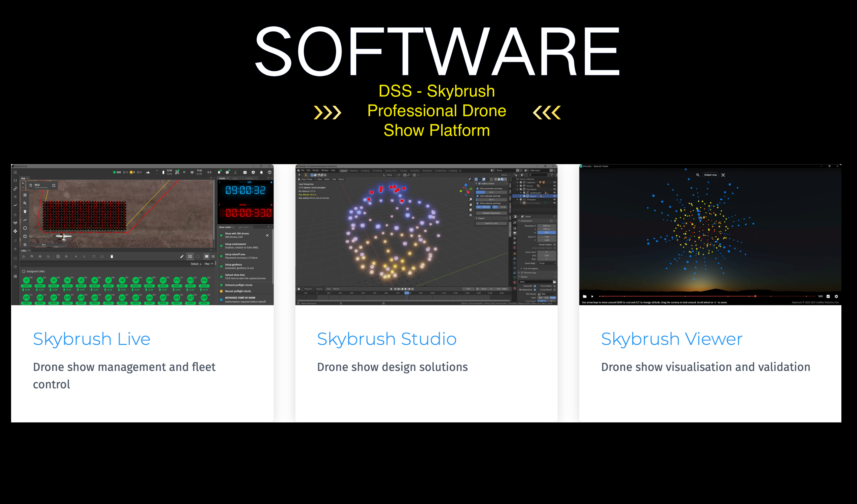
Task: Open Global transform orientation dropdown
Action: point(389,175)
